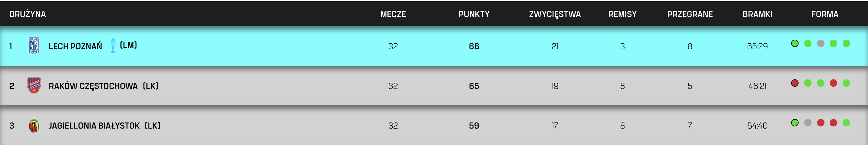This screenshot has height=145, width=868.
Task: Click the trophy icon beside Lech Poznań
Action: coord(113,46)
